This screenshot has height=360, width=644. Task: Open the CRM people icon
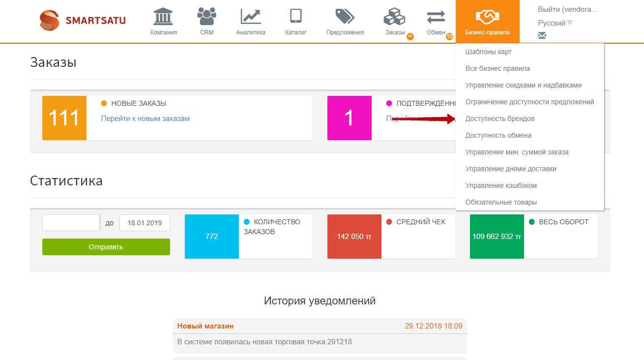[206, 16]
